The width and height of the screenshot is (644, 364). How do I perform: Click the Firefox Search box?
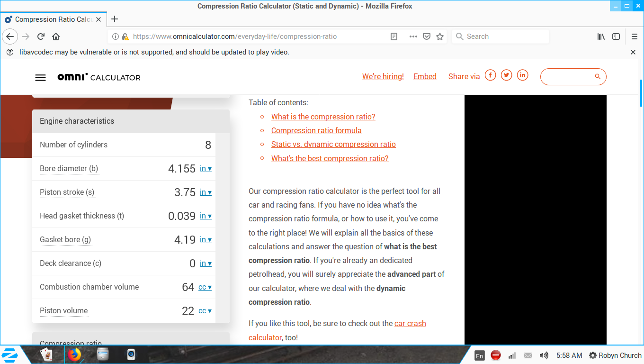point(501,36)
